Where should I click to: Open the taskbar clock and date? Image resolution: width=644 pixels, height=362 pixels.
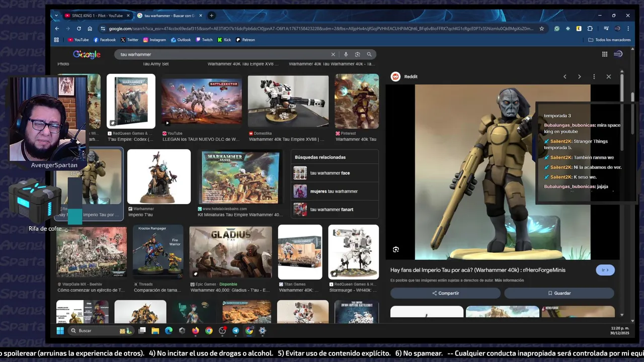click(620, 330)
